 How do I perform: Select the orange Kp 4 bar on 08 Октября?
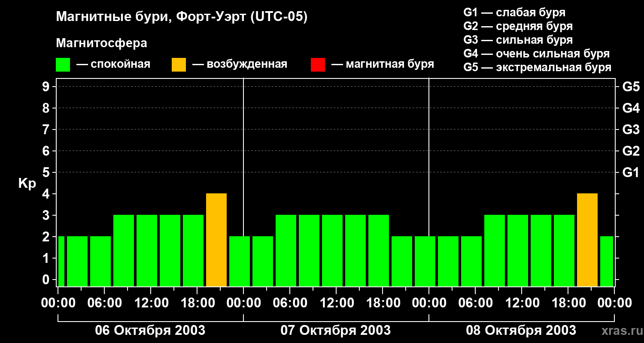(587, 240)
